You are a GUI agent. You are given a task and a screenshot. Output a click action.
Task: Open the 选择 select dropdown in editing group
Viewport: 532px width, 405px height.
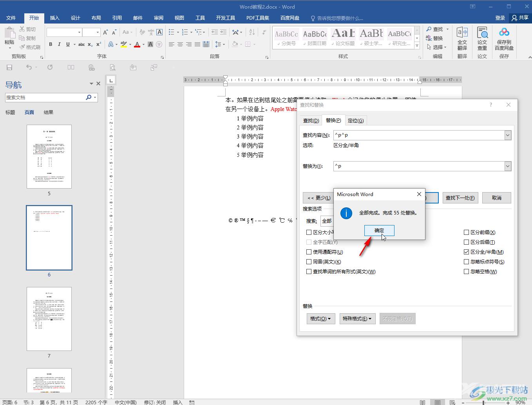pos(436,47)
